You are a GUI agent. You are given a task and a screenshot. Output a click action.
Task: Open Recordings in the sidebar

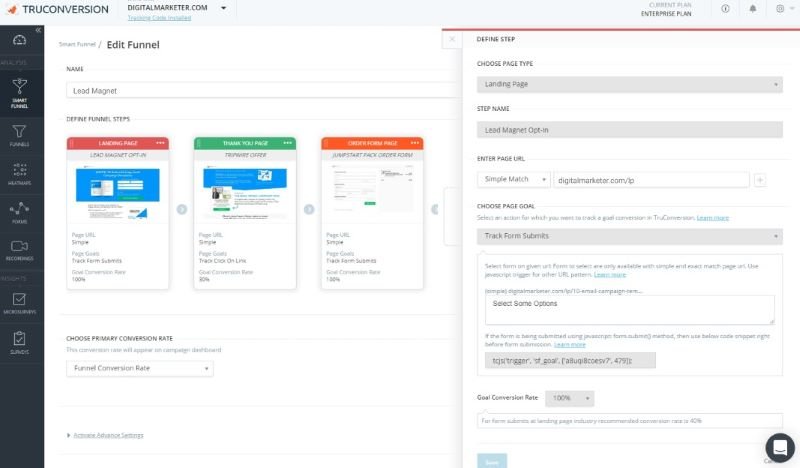[19, 251]
